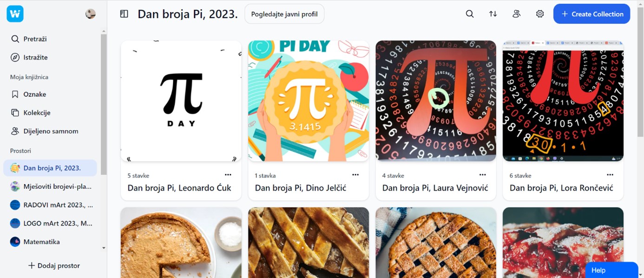Screen dimensions: 644x278
Task: Click the Create Collection button
Action: tap(591, 14)
